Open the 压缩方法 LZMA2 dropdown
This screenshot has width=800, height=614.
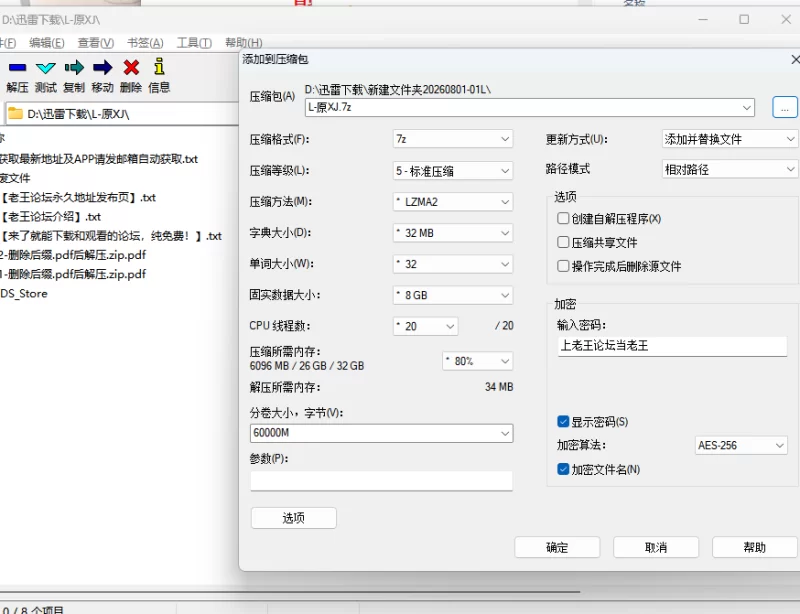(x=453, y=202)
